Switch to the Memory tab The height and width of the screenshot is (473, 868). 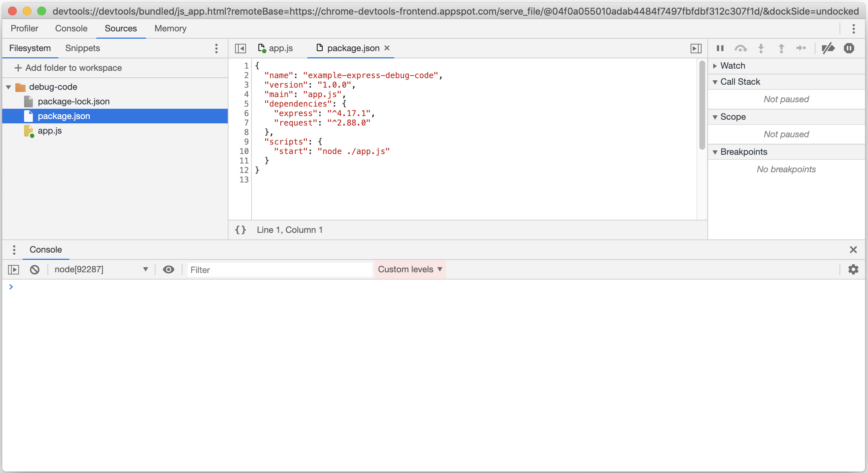click(x=170, y=28)
